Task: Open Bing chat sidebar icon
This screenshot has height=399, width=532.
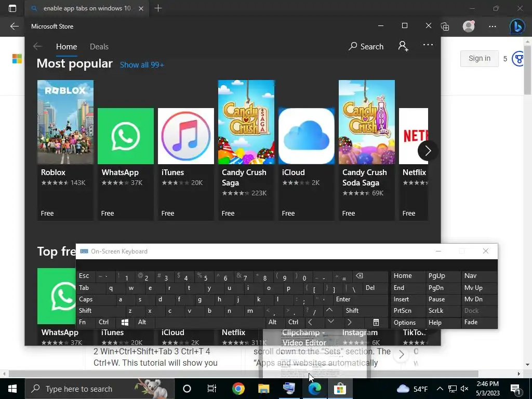Action: [x=517, y=26]
